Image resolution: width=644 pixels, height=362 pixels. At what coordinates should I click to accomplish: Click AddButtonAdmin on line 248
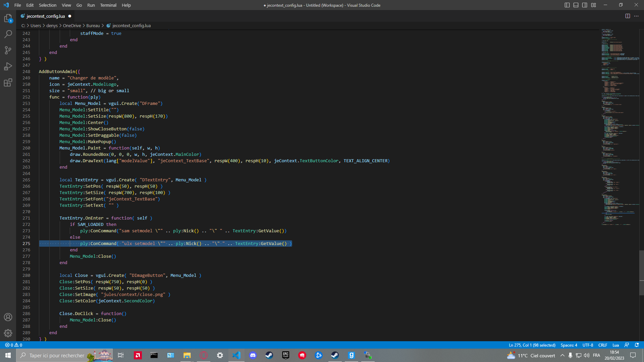(57, 71)
